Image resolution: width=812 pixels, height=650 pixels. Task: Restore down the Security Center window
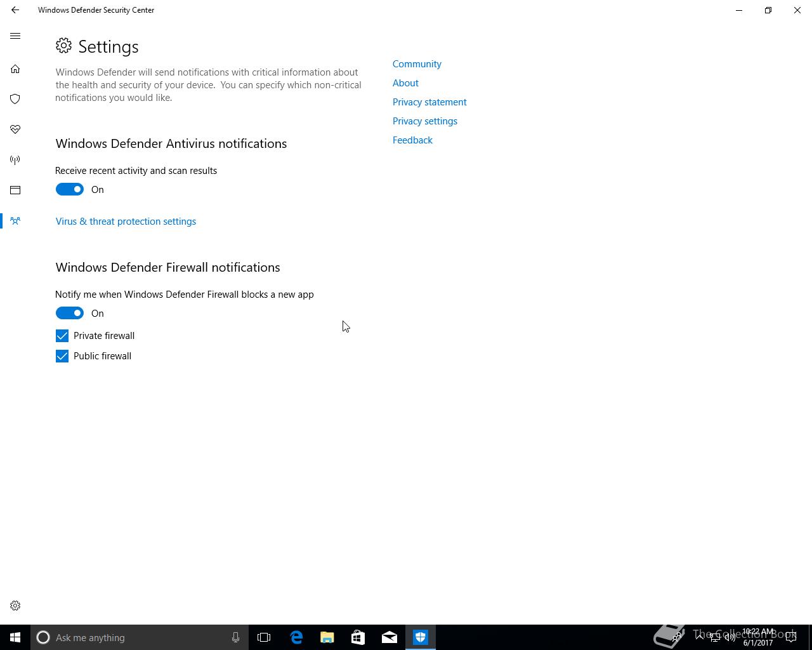768,10
